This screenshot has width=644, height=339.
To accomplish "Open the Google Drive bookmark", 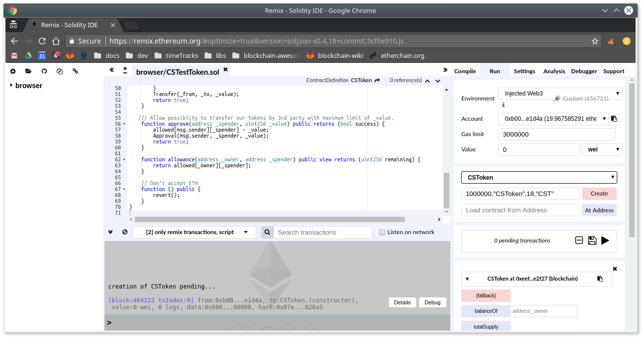I will [29, 55].
